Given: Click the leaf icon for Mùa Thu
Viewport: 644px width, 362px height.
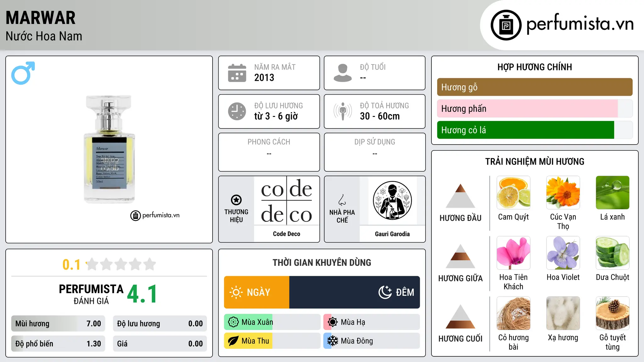Looking at the screenshot, I should click(x=233, y=341).
